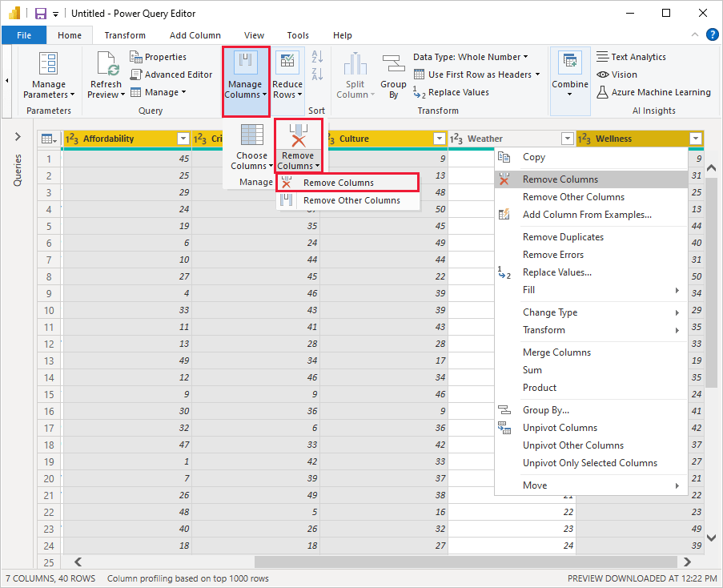Switch to the Transform ribbon tab
Screen dimensions: 723x588
point(125,34)
